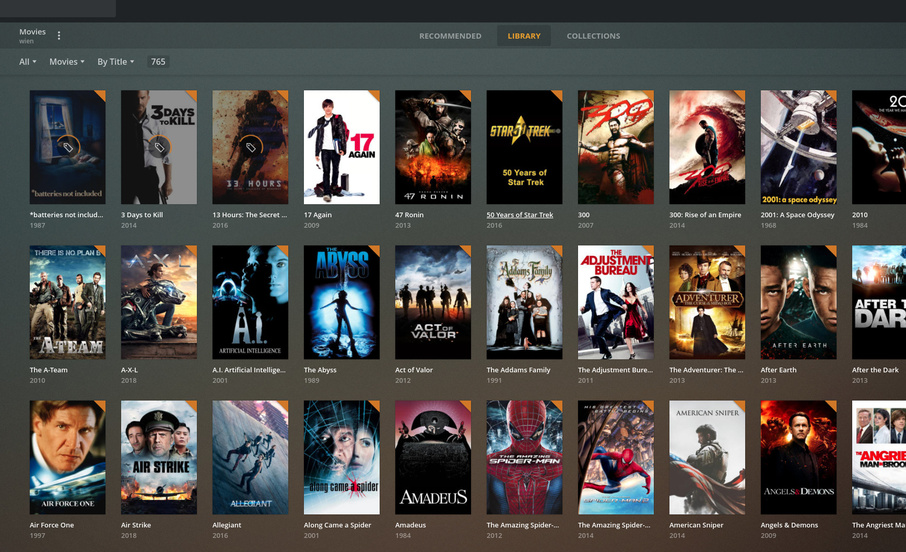The image size is (906, 552).
Task: Open the After Earth poster
Action: [x=799, y=302]
